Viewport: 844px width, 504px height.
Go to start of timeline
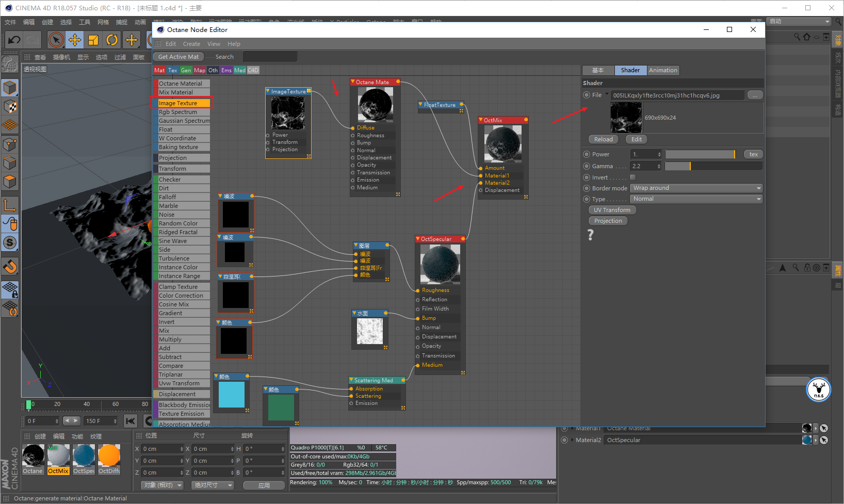click(131, 421)
